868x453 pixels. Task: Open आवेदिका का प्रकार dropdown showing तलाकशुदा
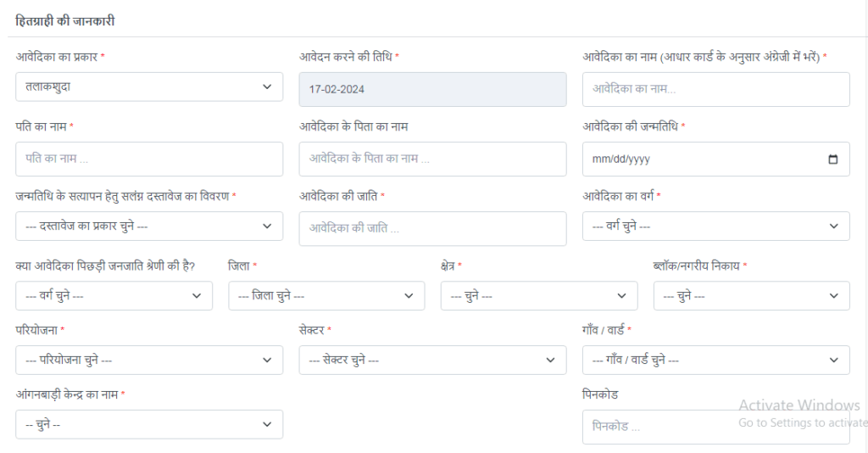[149, 87]
